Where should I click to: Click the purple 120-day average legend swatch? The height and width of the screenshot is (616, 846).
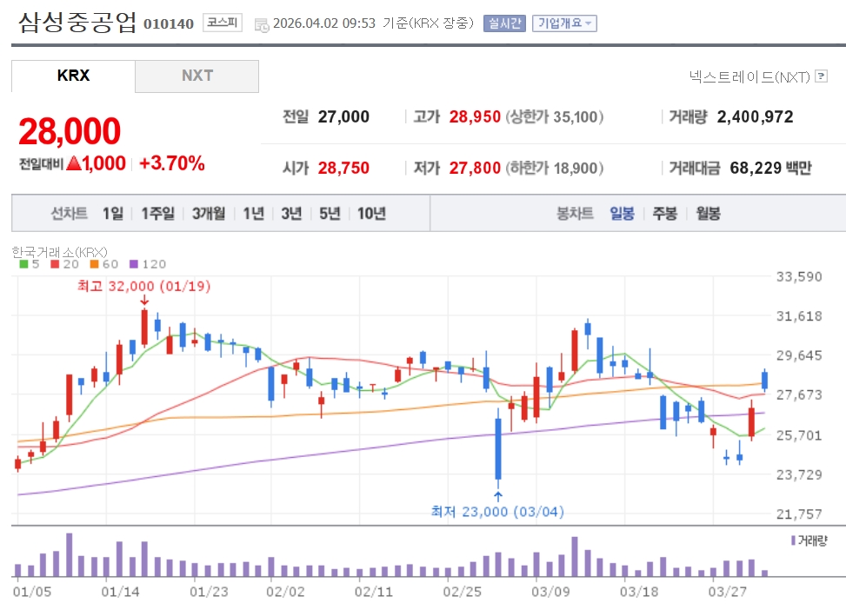point(132,264)
